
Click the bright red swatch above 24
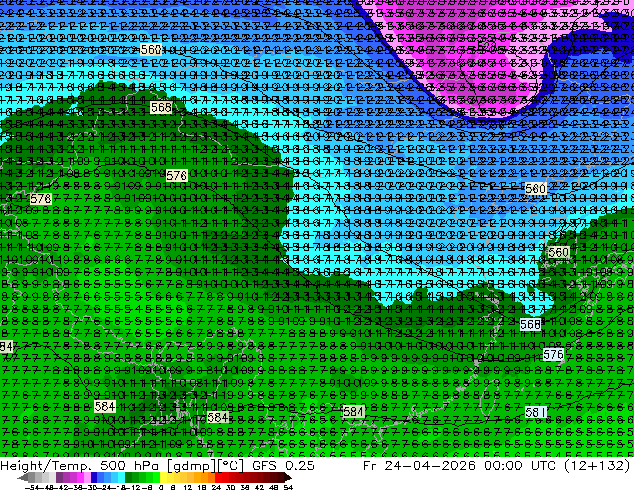[x=218, y=477]
